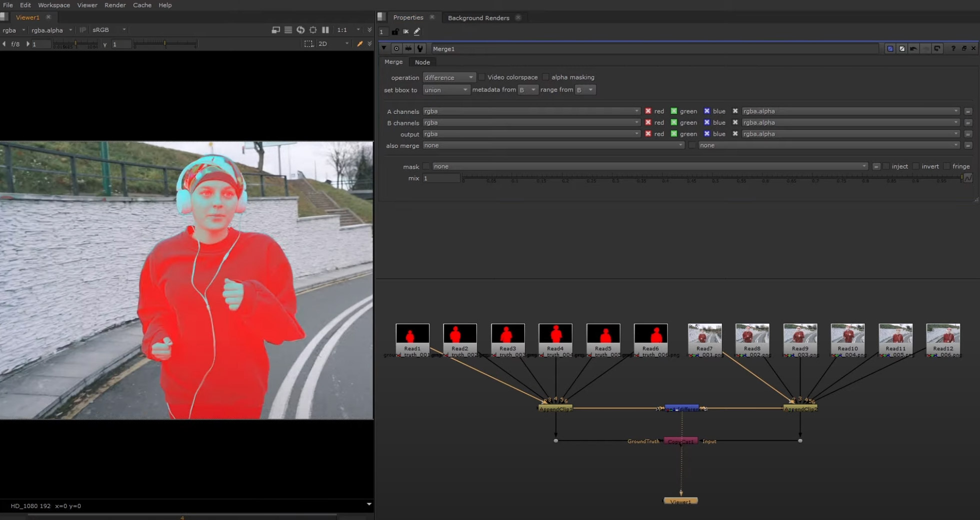Image resolution: width=980 pixels, height=520 pixels.
Task: Click the animation curve button at end of mix row
Action: [x=968, y=178]
